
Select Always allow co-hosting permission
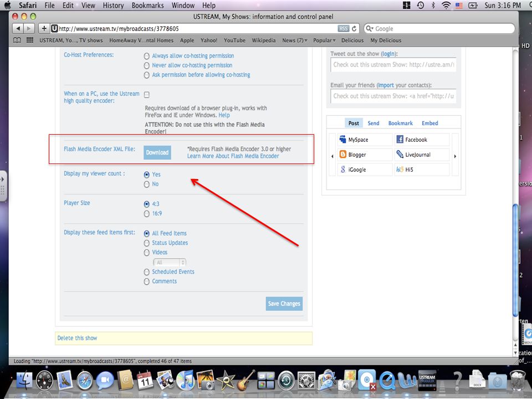tap(146, 56)
